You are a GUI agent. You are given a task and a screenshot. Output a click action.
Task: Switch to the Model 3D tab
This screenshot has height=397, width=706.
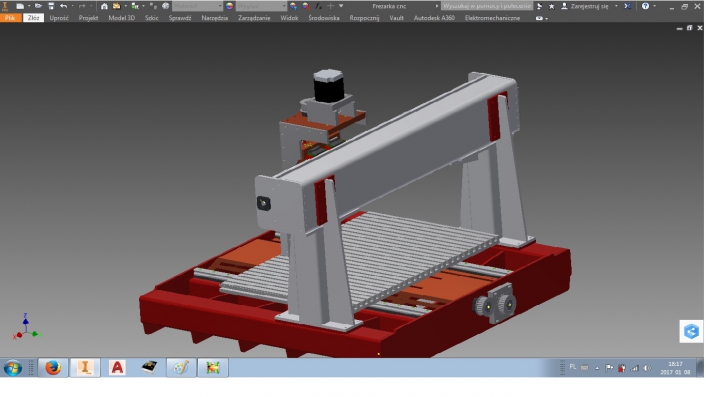coord(122,18)
